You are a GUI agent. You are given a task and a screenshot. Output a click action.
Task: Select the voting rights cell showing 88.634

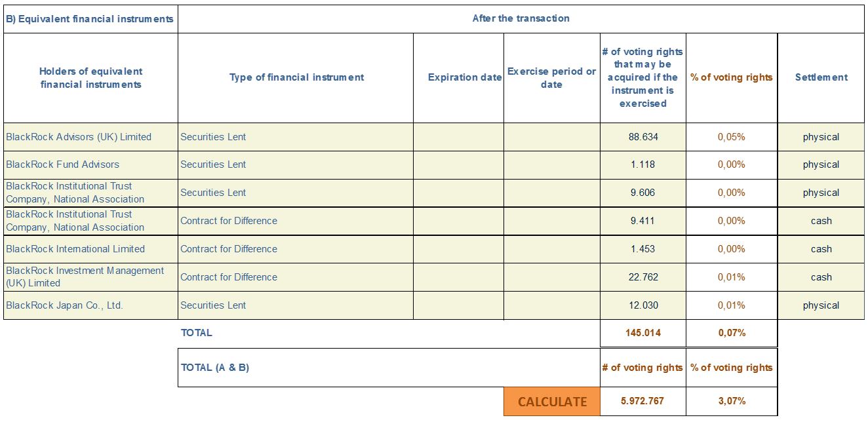(x=643, y=137)
